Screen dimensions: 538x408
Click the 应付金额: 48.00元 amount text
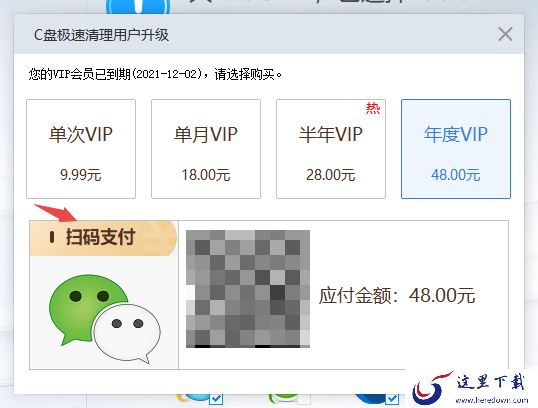(x=397, y=295)
